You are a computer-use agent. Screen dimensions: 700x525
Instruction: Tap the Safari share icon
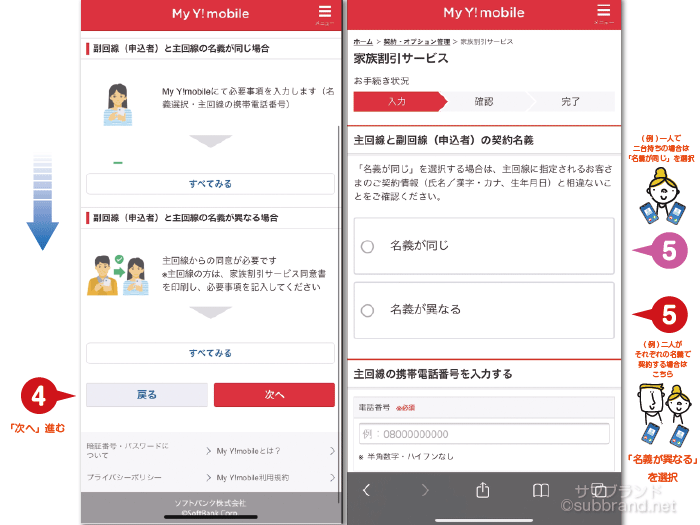click(483, 490)
